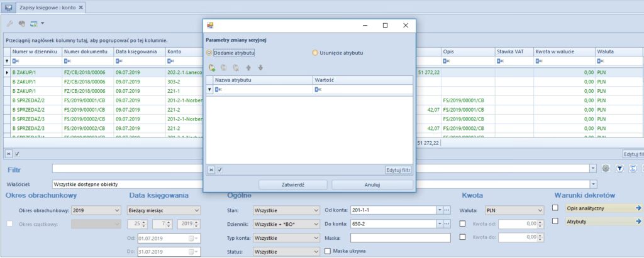Tick the Opis analityczny checkbox
The height and width of the screenshot is (258, 644).
(555, 208)
